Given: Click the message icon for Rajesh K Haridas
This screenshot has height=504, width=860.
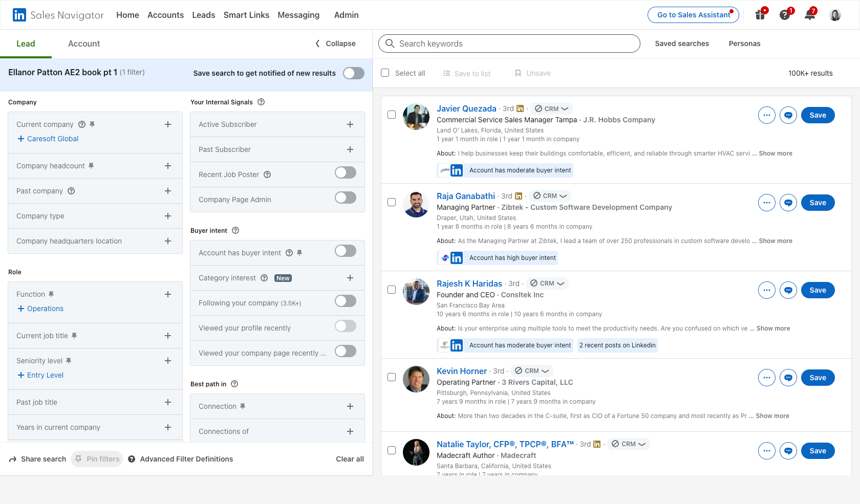Looking at the screenshot, I should tap(788, 290).
